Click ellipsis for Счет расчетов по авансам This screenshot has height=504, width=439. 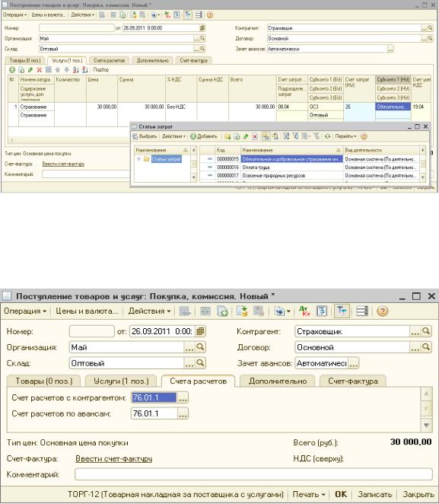[183, 413]
